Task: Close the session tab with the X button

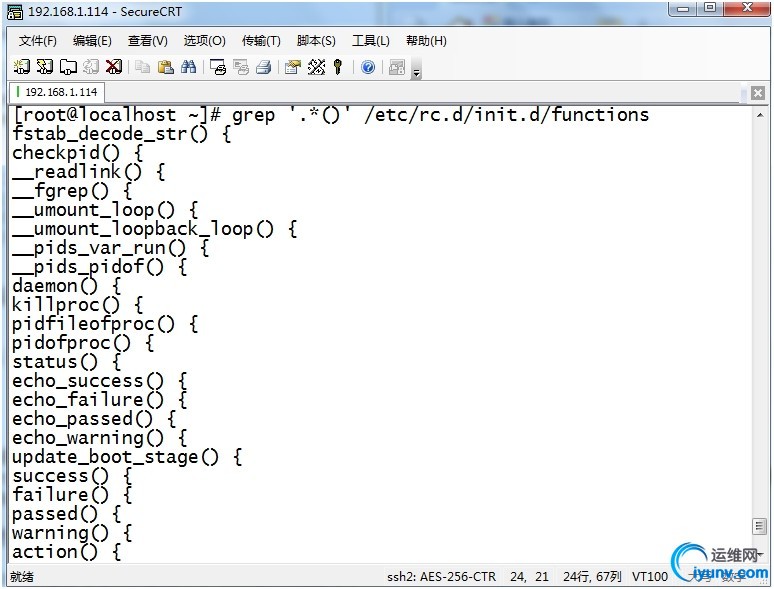Action: point(758,93)
